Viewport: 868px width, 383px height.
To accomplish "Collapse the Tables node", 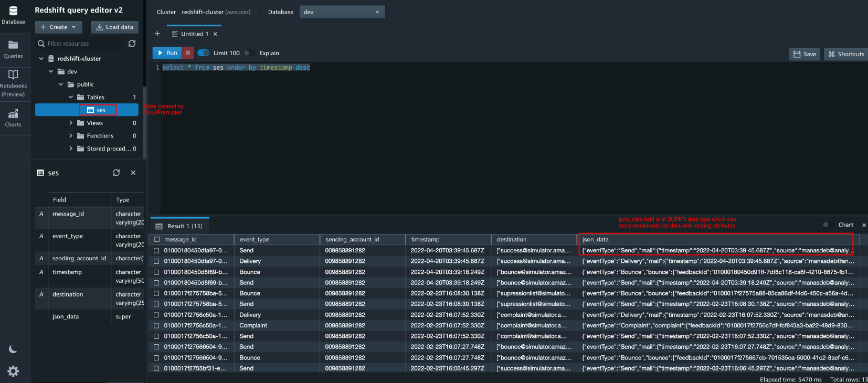I will (x=71, y=97).
